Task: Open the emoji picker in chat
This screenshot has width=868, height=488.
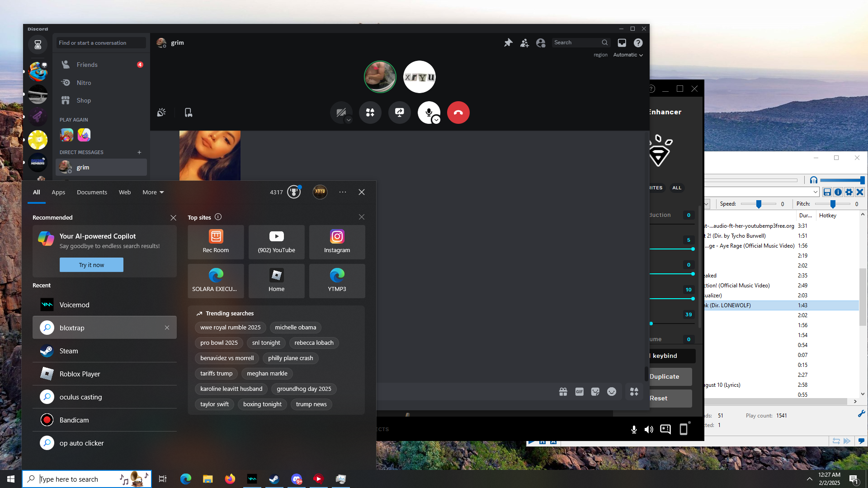Action: pos(612,392)
